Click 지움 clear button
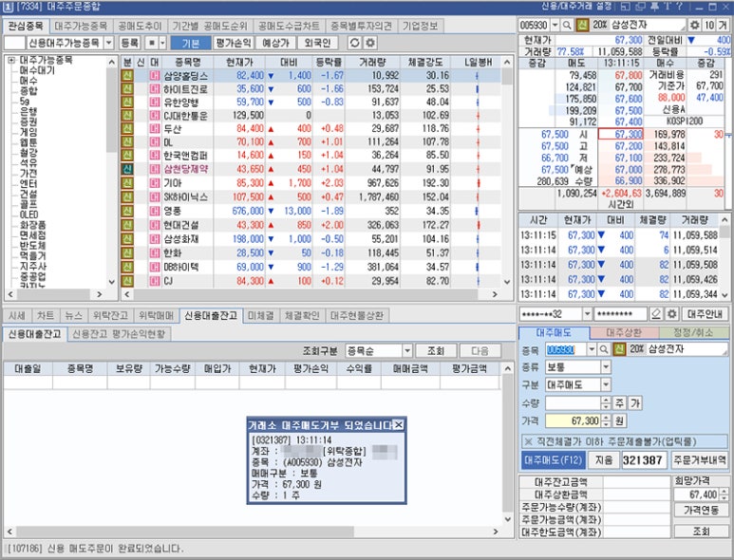The width and height of the screenshot is (734, 560). [x=604, y=460]
